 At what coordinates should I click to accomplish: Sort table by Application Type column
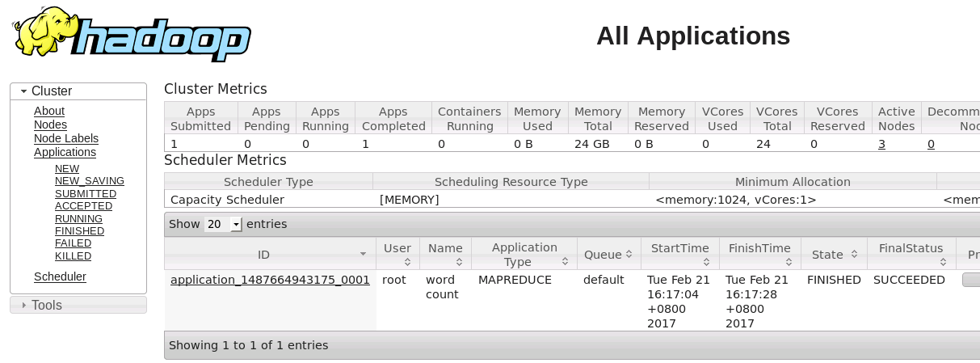tap(524, 254)
